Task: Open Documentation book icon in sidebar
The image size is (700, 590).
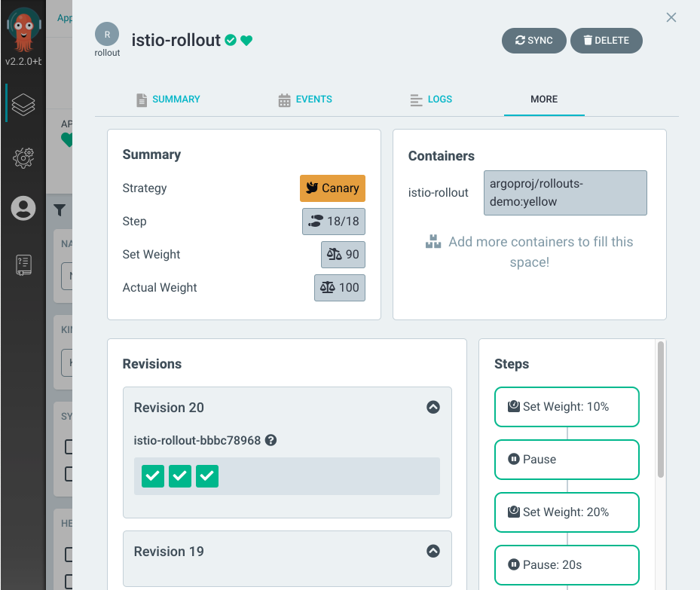Action: [23, 264]
